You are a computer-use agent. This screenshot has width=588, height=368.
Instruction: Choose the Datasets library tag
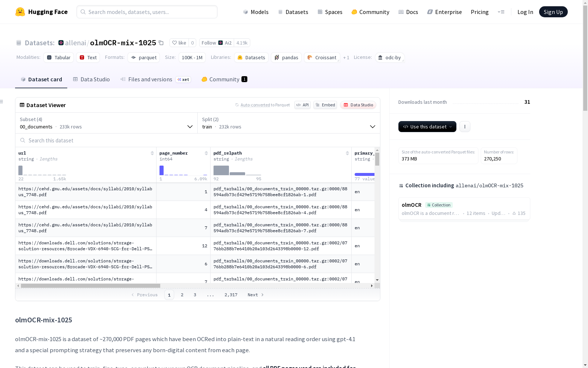pos(251,57)
